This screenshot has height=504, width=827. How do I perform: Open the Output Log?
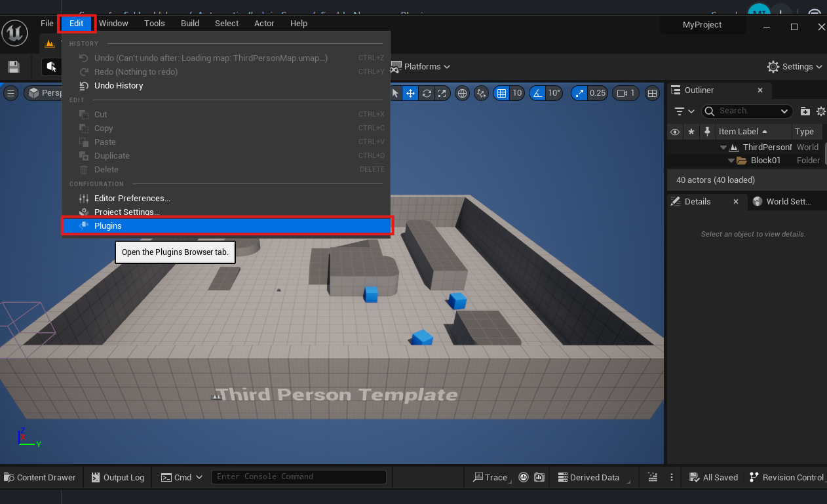click(x=118, y=477)
